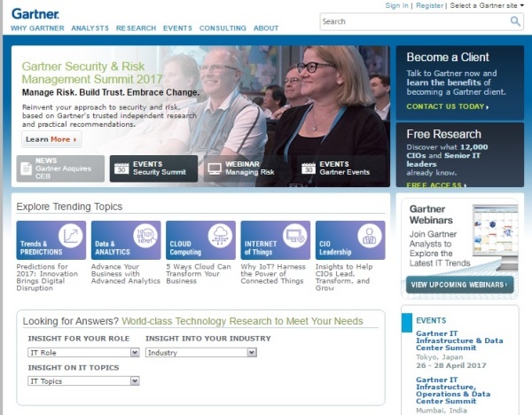Open the Research menu
The width and height of the screenshot is (532, 415).
point(136,28)
